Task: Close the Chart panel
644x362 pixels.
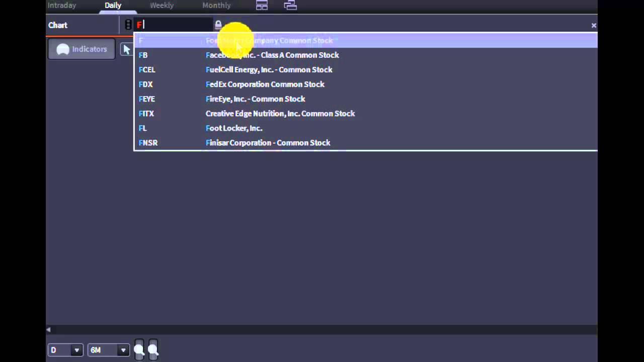Action: coord(594,25)
